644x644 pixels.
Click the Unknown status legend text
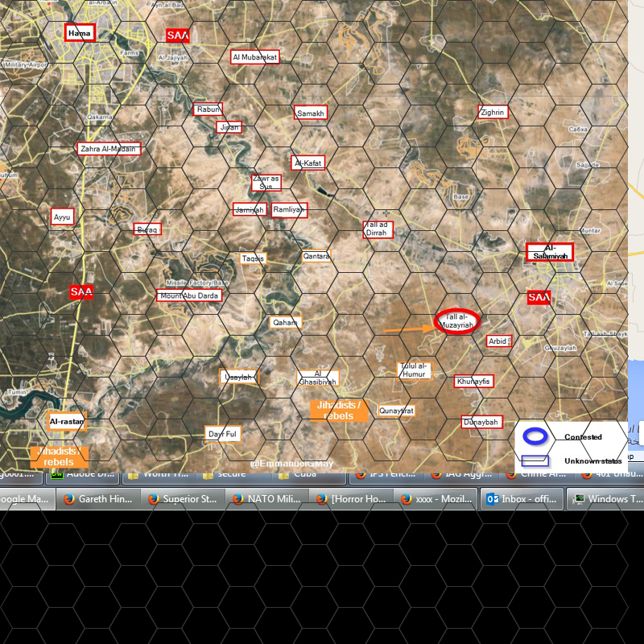(593, 460)
